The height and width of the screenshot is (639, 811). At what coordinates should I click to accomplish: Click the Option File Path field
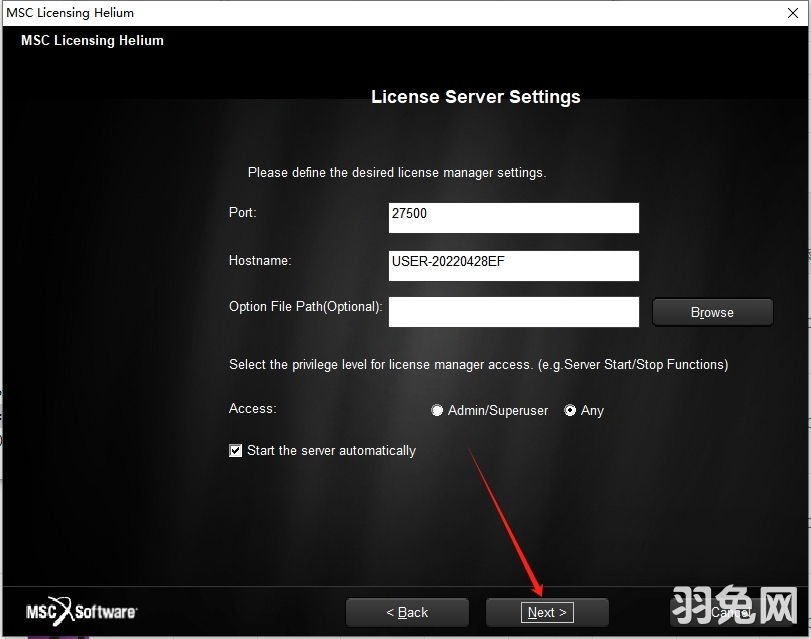pyautogui.click(x=513, y=312)
